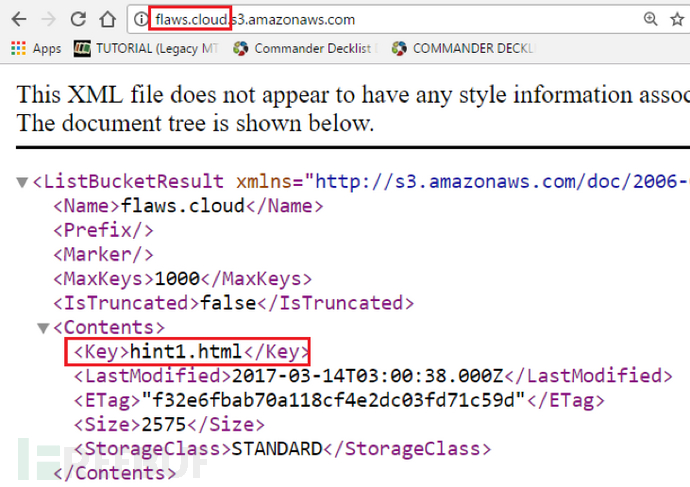690x487 pixels.
Task: Collapse the Contents XML node
Action: [x=43, y=328]
